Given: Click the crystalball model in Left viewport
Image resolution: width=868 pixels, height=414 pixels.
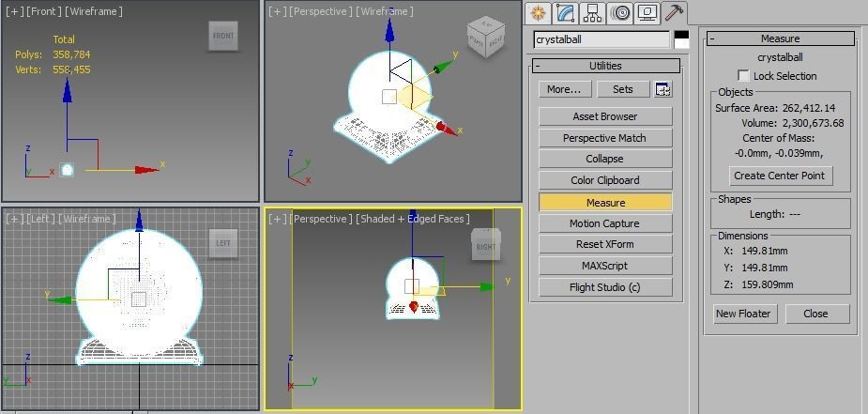Looking at the screenshot, I should coord(139,296).
